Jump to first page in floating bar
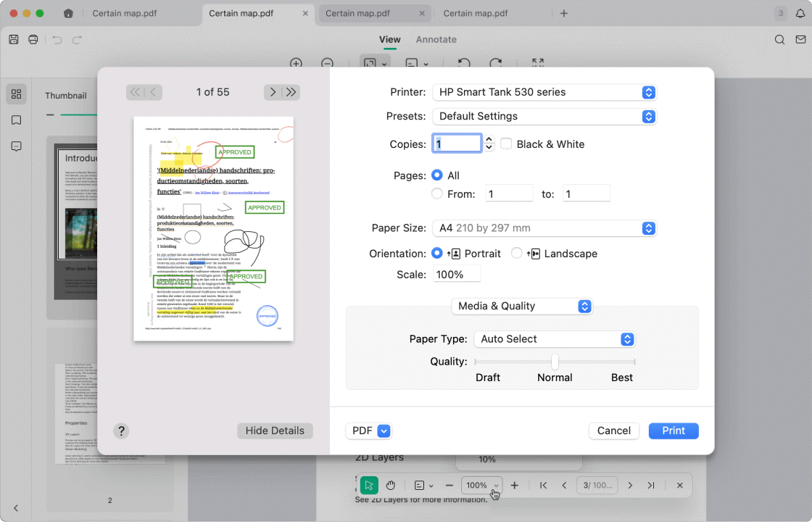The width and height of the screenshot is (812, 524). (543, 485)
